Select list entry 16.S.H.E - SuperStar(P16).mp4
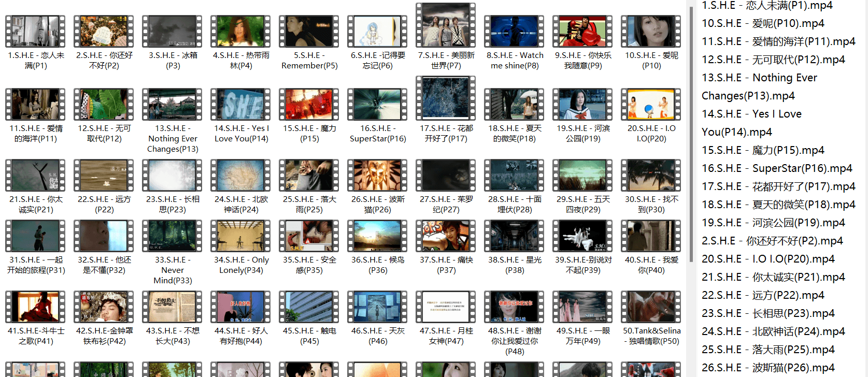 777,168
